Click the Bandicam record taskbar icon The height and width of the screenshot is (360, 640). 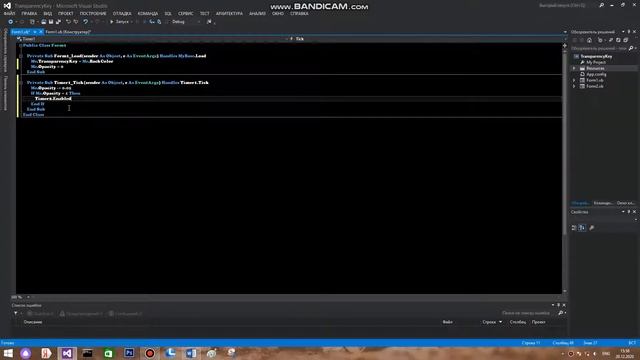(x=150, y=353)
